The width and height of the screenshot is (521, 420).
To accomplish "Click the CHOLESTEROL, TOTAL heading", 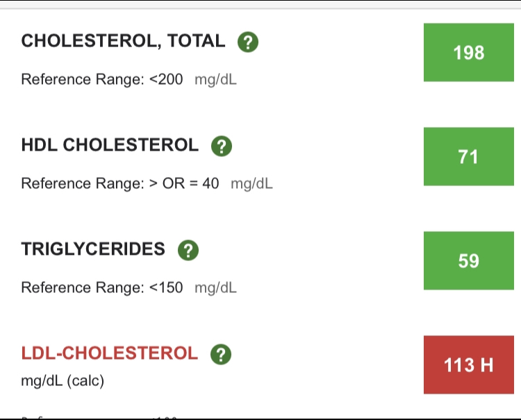I will coord(123,41).
